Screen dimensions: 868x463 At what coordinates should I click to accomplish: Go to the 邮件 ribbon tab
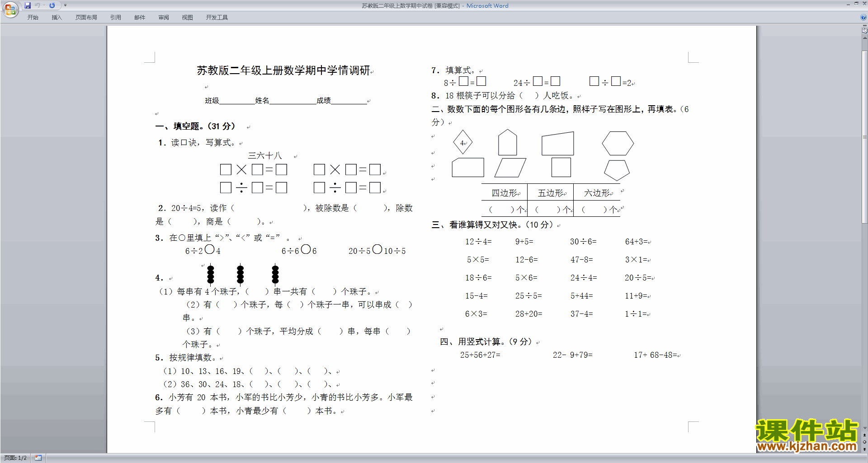(x=140, y=18)
